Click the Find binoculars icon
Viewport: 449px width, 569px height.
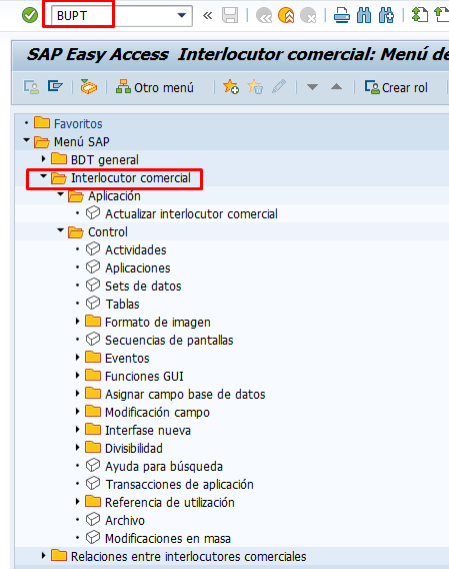point(364,16)
